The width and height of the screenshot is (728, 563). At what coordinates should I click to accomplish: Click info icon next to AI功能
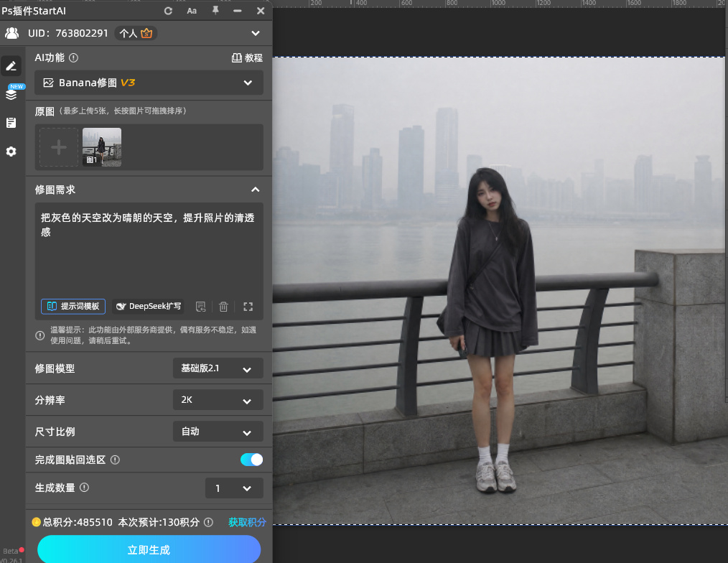74,57
